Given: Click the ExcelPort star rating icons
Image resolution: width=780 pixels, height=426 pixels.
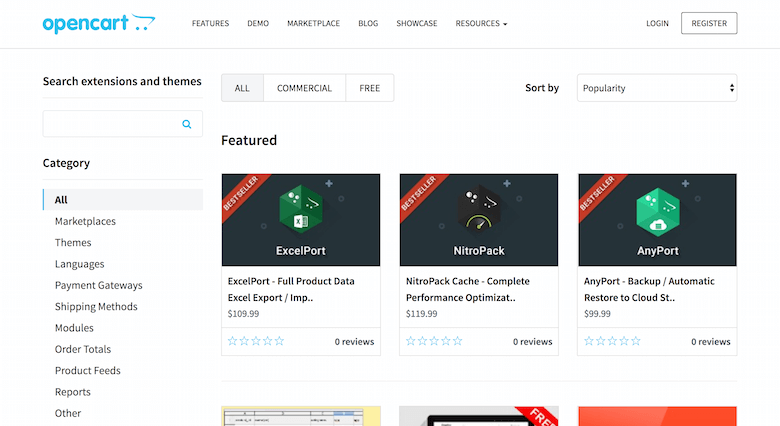Looking at the screenshot, I should (x=256, y=341).
